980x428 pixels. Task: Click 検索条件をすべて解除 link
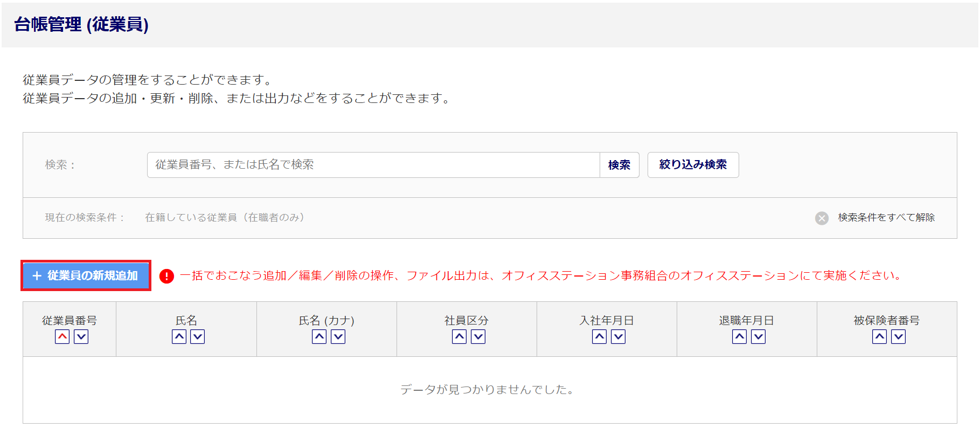pyautogui.click(x=886, y=218)
